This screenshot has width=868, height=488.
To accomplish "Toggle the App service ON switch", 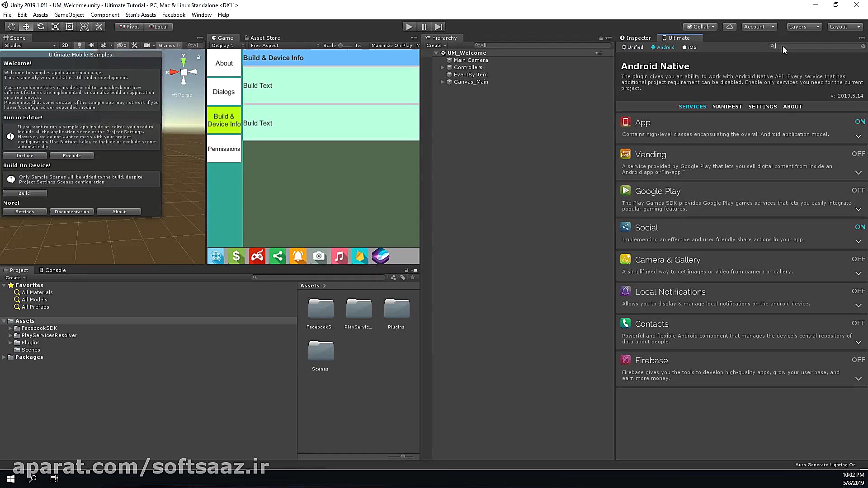I will (x=859, y=122).
